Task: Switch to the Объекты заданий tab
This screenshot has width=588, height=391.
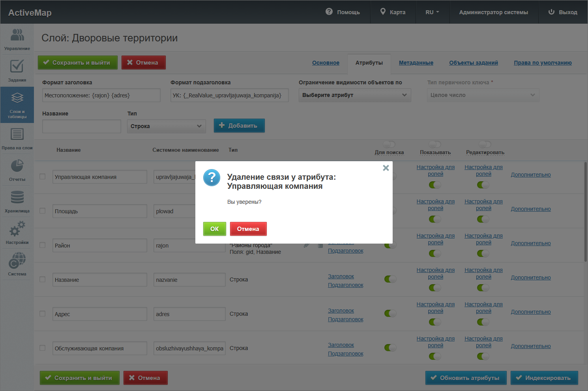Action: coord(473,63)
